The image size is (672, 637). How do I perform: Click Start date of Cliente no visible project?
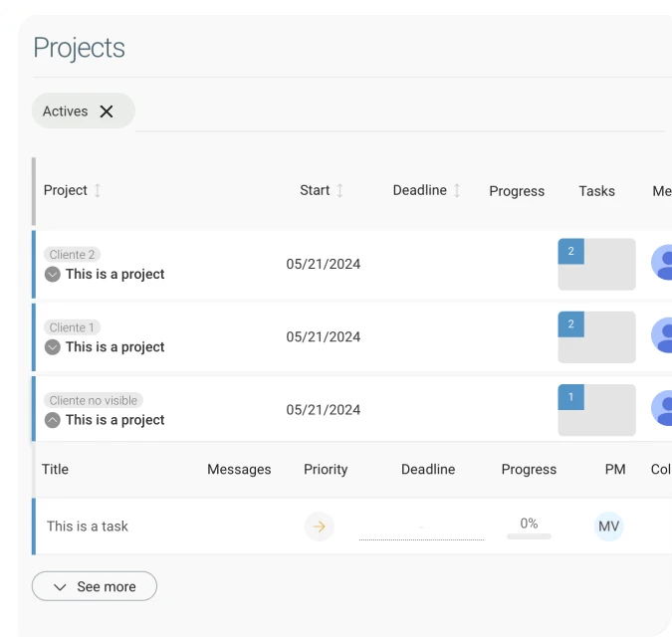click(324, 410)
